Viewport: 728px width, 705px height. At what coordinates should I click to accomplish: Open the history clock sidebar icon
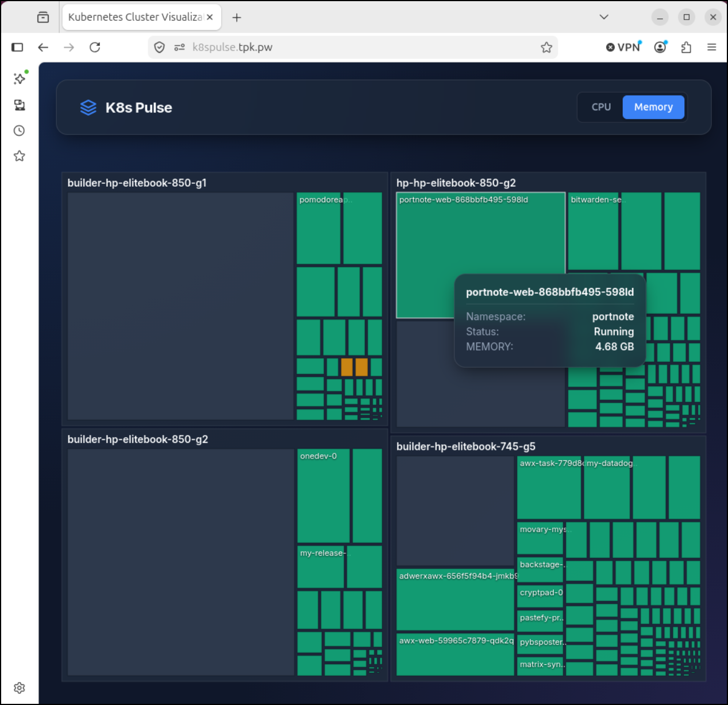pos(20,130)
